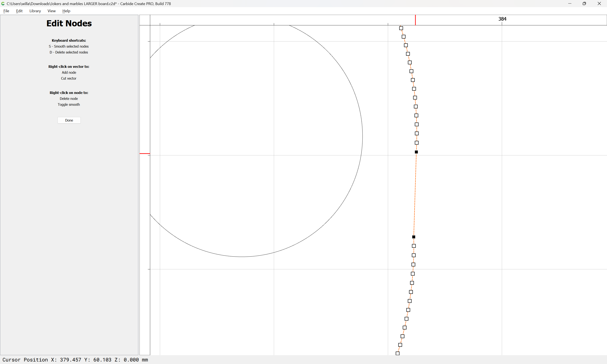Minimize the Carbide Create window
This screenshot has height=364, width=607.
570,4
